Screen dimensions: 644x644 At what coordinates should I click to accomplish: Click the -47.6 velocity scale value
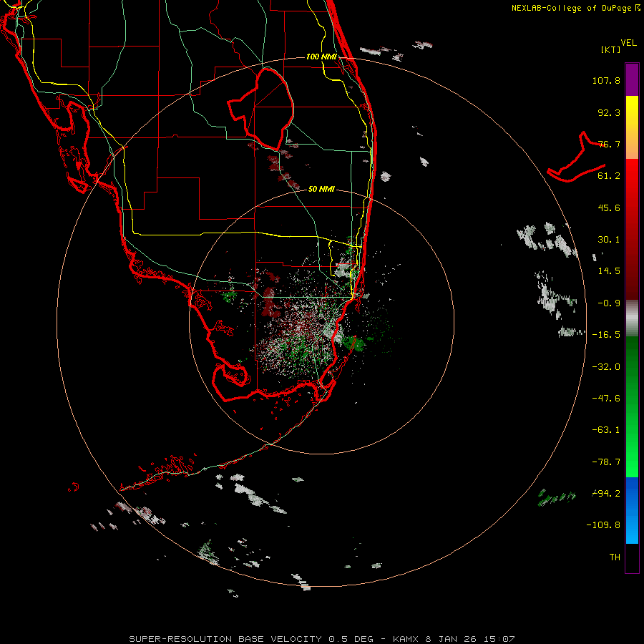click(x=606, y=399)
